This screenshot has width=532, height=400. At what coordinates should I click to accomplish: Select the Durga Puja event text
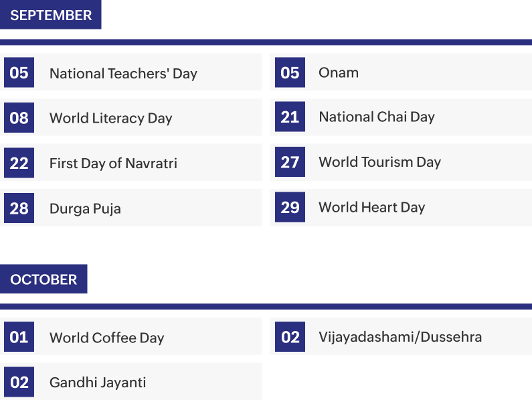(x=85, y=208)
